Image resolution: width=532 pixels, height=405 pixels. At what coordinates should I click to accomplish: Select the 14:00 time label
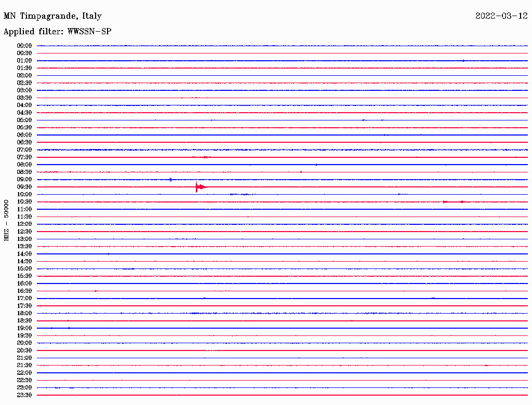[24, 254]
